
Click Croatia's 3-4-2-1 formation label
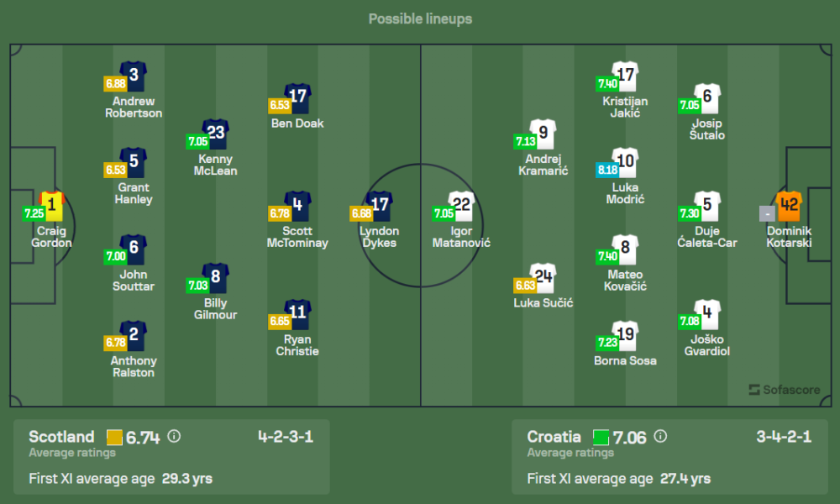tap(783, 437)
